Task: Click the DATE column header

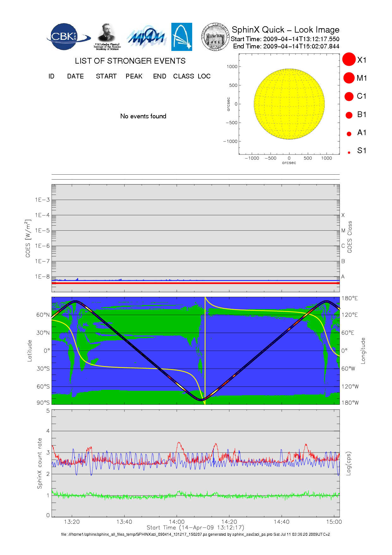Action: tap(75, 76)
